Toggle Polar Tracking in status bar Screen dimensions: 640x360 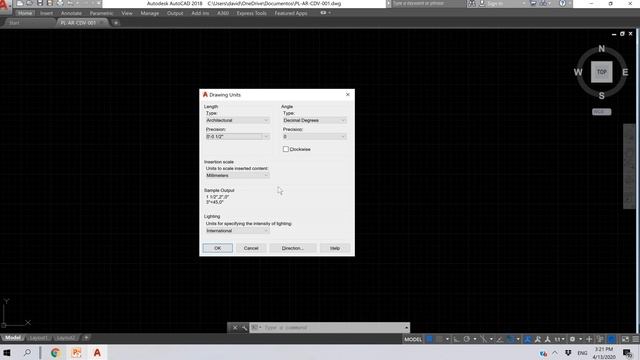(467, 339)
